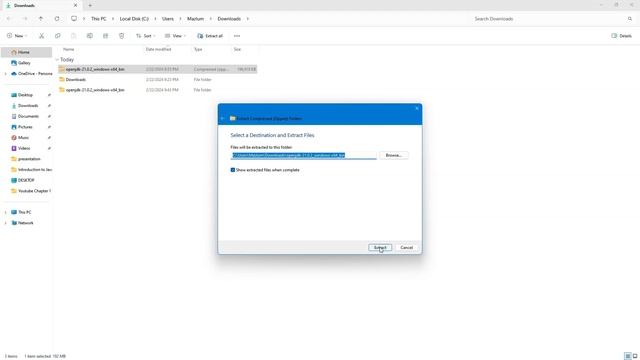Open Documents from quick access
Viewport: 640px width, 360px height.
click(x=27, y=116)
